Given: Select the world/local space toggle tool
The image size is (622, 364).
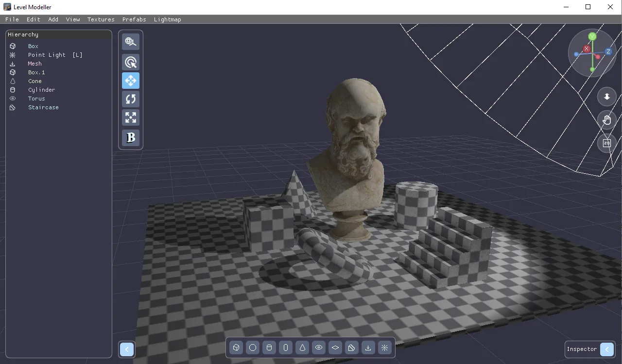Looking at the screenshot, I should coord(131,42).
